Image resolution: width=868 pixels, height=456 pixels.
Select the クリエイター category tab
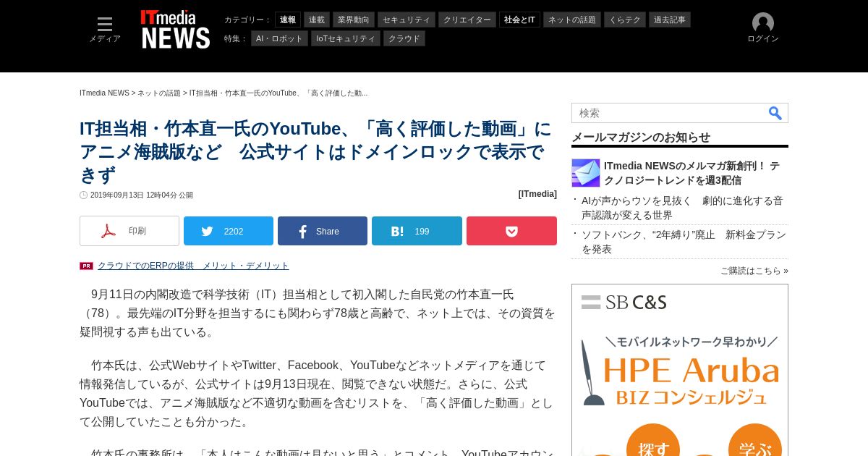click(467, 20)
